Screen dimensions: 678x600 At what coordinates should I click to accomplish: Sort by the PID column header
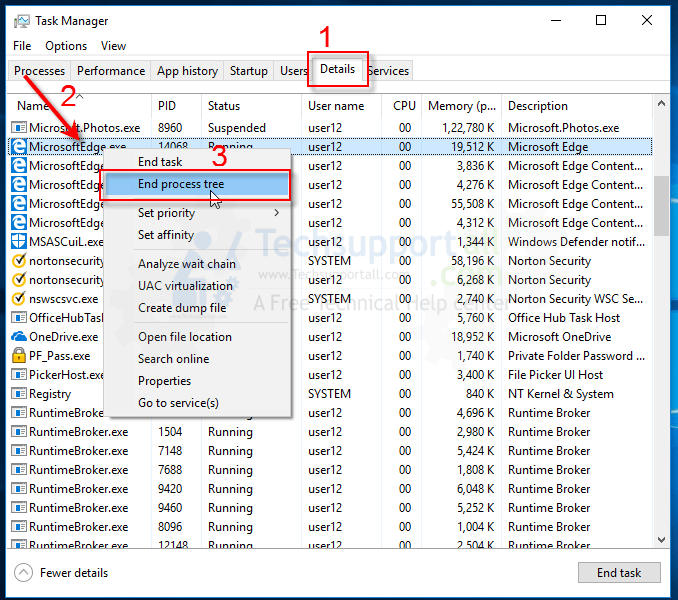point(176,106)
